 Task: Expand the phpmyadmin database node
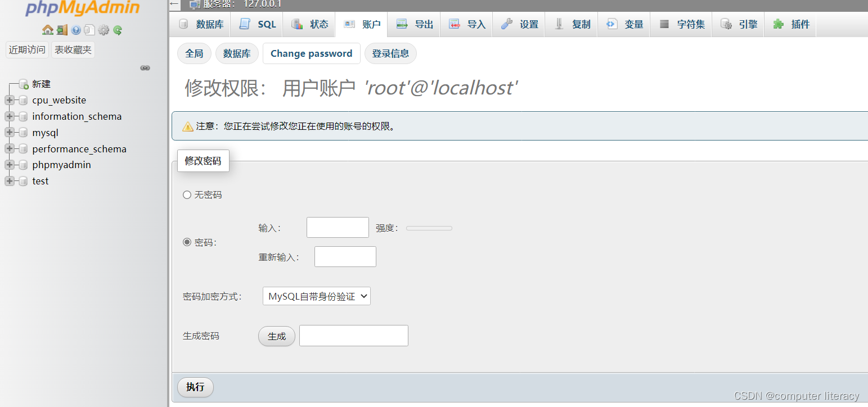click(9, 165)
